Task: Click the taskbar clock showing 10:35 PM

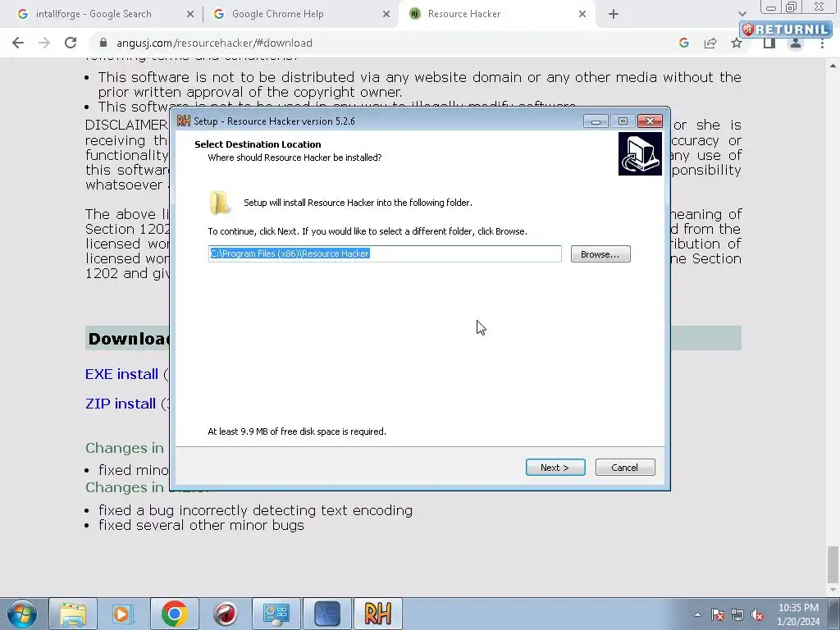Action: click(x=798, y=614)
